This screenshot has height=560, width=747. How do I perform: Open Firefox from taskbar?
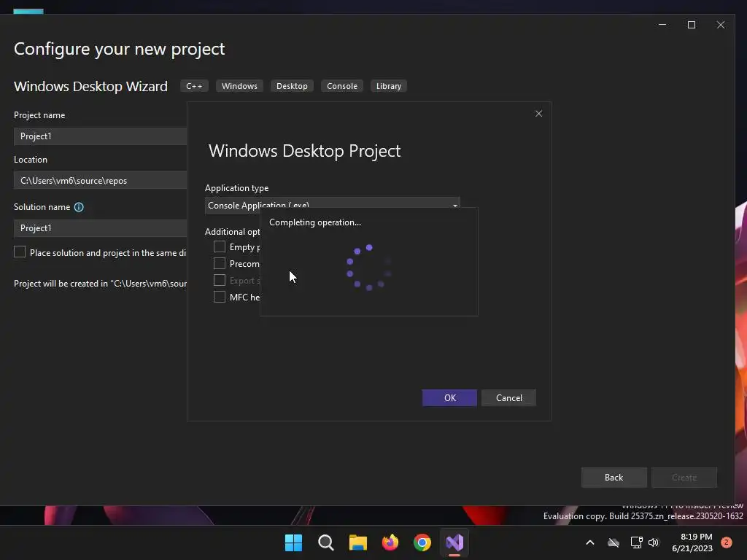pos(390,542)
